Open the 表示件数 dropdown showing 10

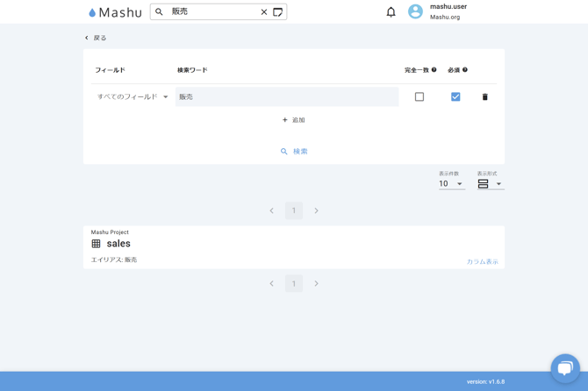pyautogui.click(x=451, y=184)
